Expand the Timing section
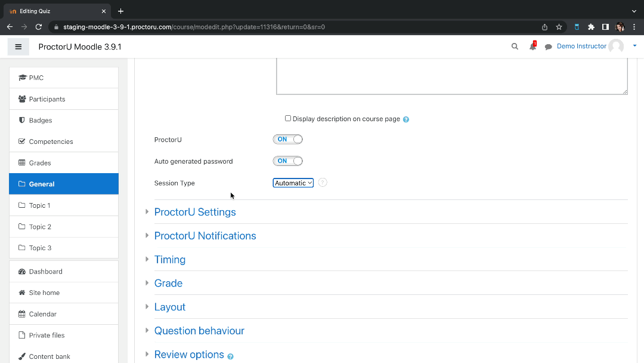Image resolution: width=644 pixels, height=363 pixels. 169,259
